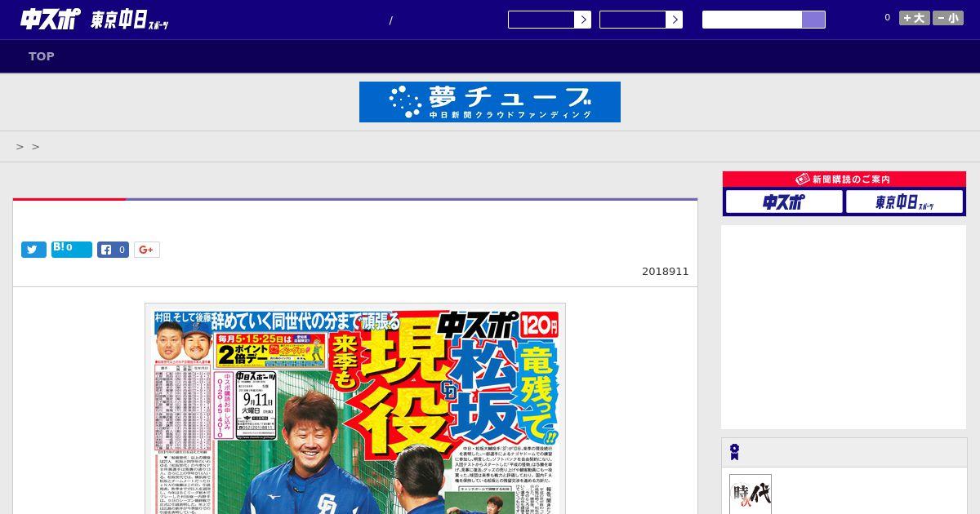The width and height of the screenshot is (980, 514).
Task: Expand the first header dropdown arrow
Action: coord(582,20)
